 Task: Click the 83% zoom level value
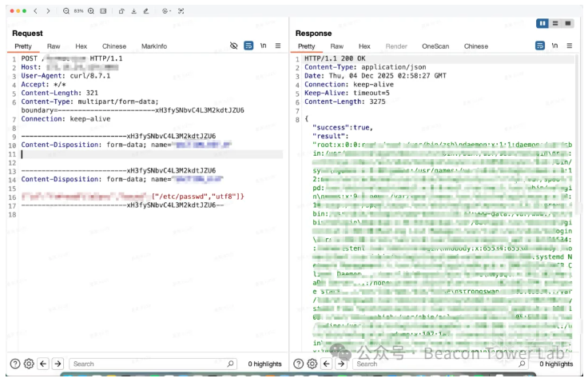pos(78,11)
